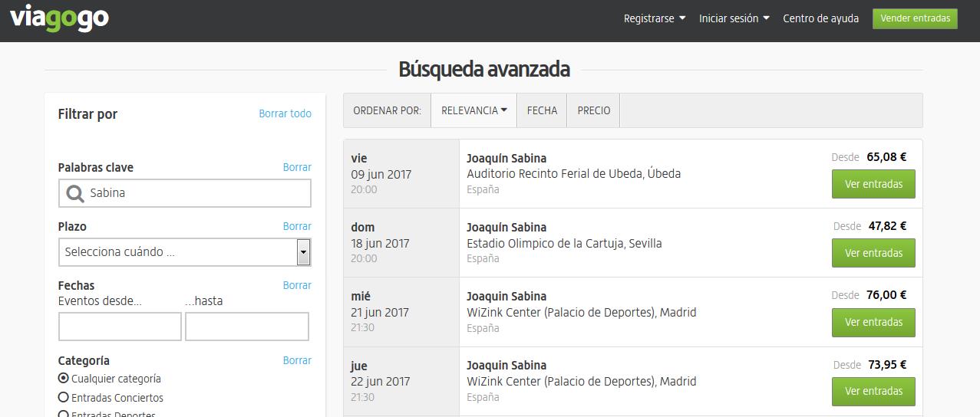The image size is (980, 417).
Task: Clear all filters with Borrar todo
Action: click(x=285, y=113)
